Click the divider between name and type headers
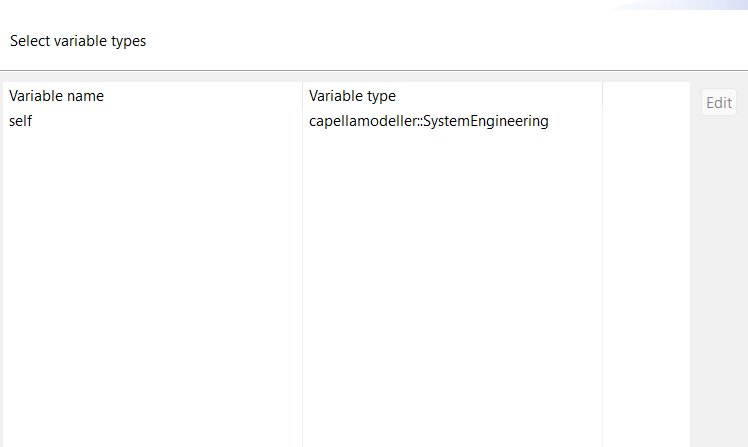The image size is (748, 447). coord(302,96)
